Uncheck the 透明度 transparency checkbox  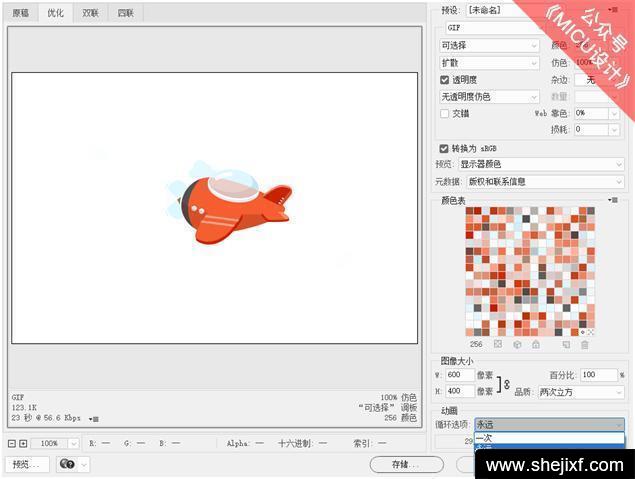[x=445, y=80]
